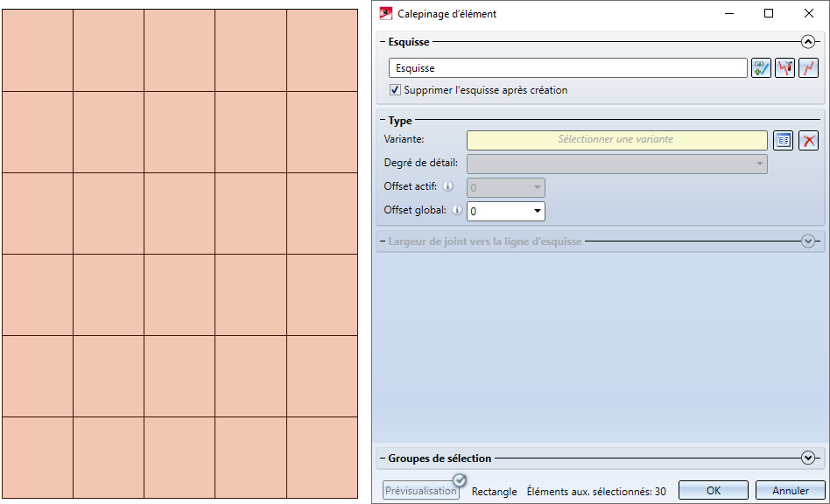Viewport: 830px width, 504px height.
Task: Open the Offset actif dropdown
Action: [x=505, y=187]
